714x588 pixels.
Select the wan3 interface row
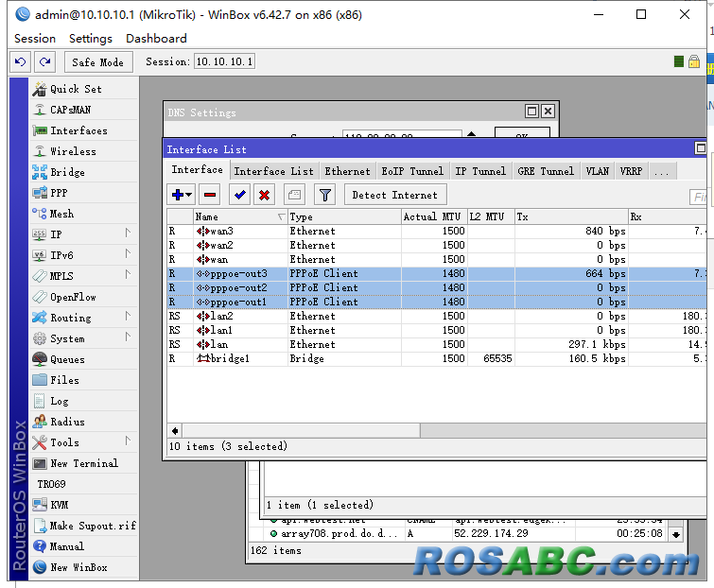pyautogui.click(x=437, y=231)
